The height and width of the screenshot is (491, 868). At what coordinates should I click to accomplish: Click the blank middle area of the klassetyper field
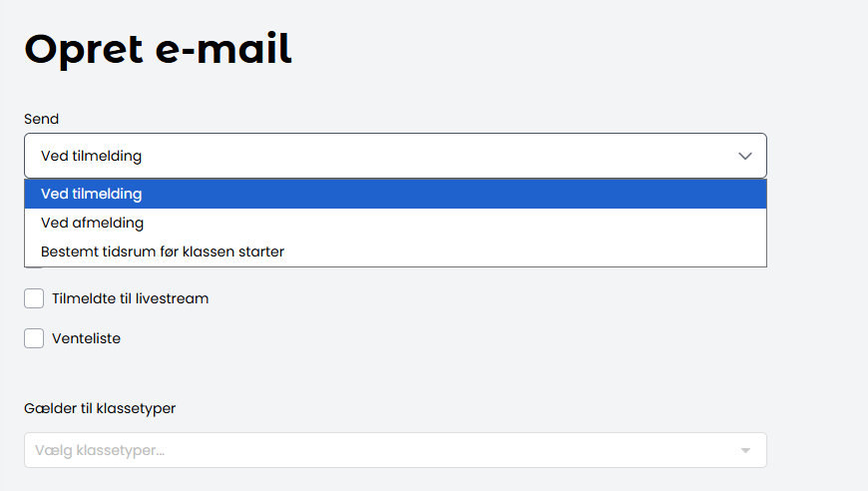[449, 450]
